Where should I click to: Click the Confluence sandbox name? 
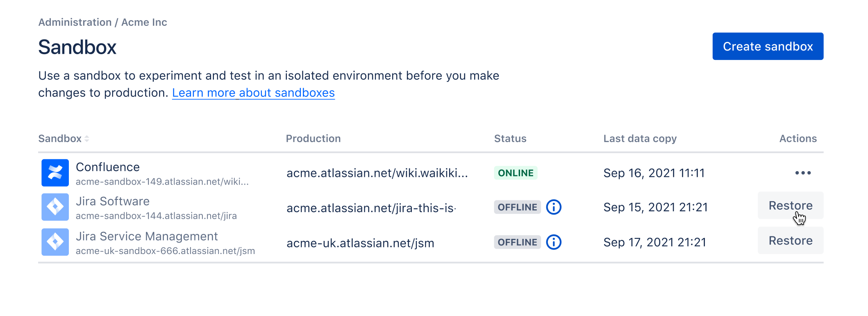108,167
